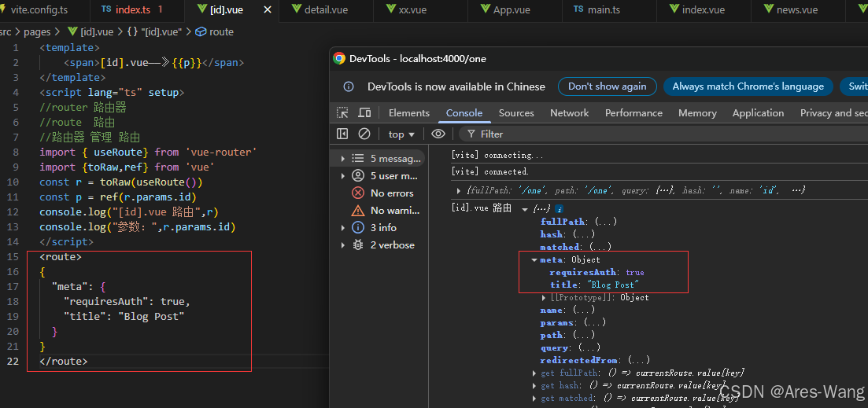Image resolution: width=868 pixels, height=408 pixels.
Task: Open the Application tab
Action: pyautogui.click(x=758, y=112)
